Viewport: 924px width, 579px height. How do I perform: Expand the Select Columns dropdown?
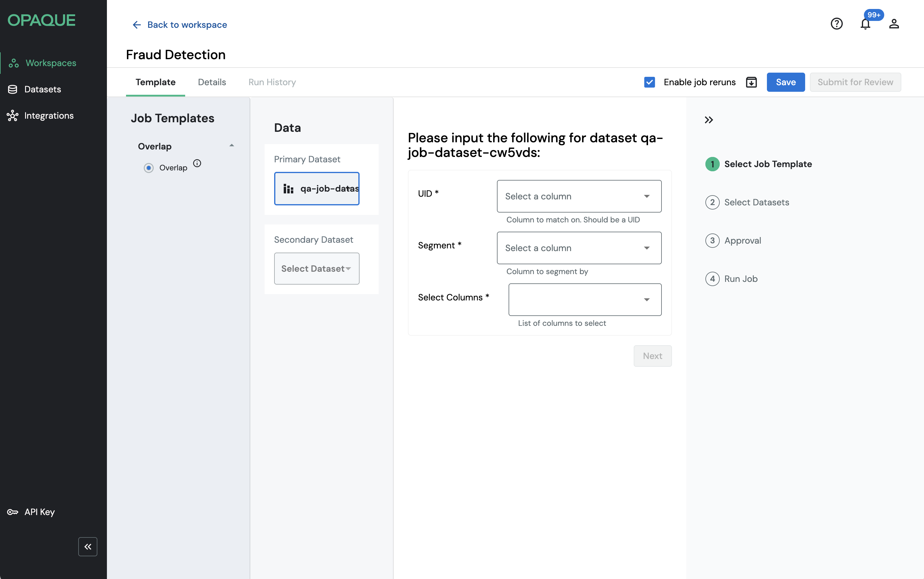(x=584, y=300)
